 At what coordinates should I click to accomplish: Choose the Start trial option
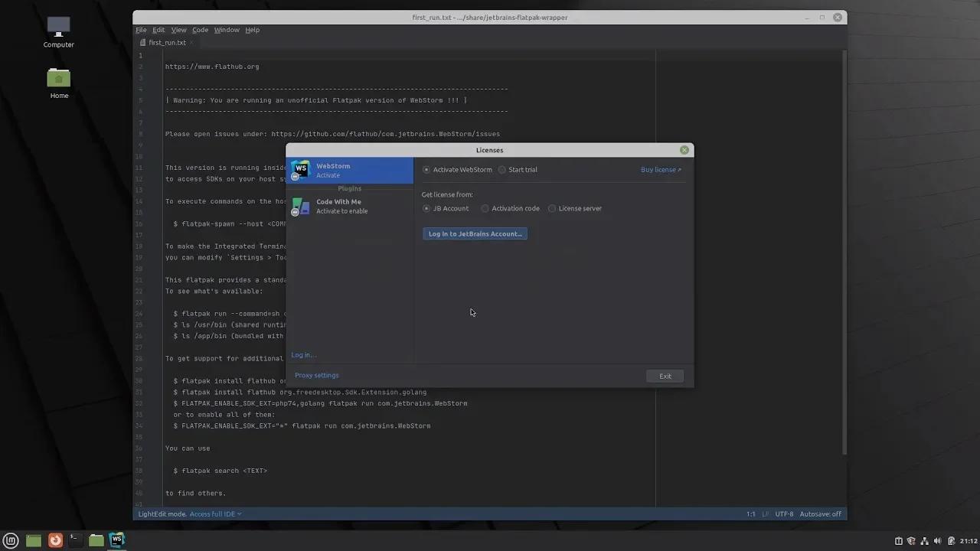point(501,169)
